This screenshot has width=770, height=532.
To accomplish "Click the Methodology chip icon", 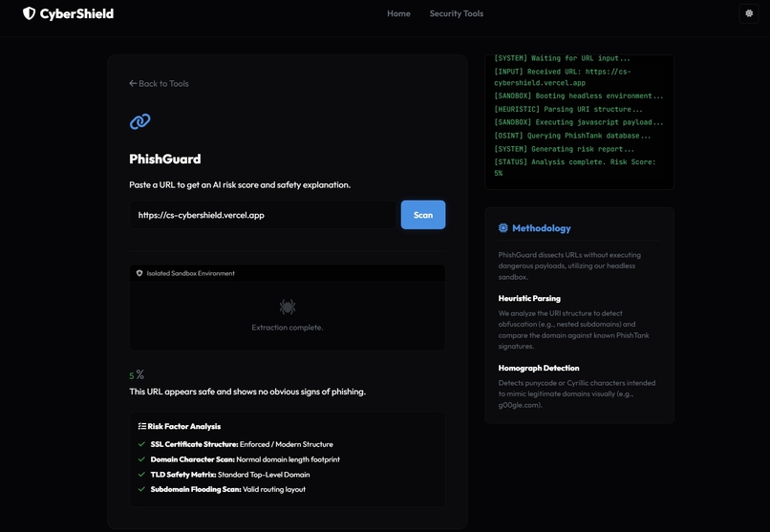I will coord(503,227).
